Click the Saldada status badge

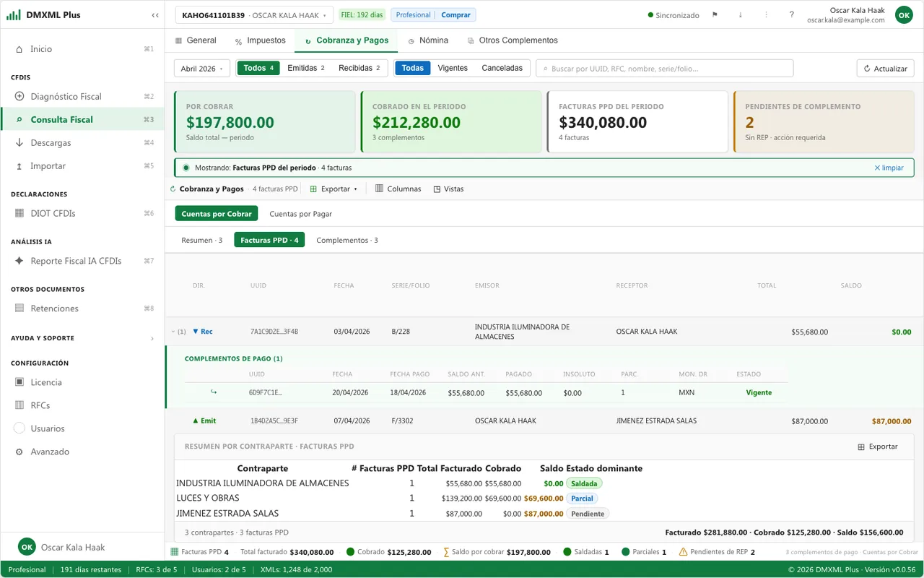(584, 483)
